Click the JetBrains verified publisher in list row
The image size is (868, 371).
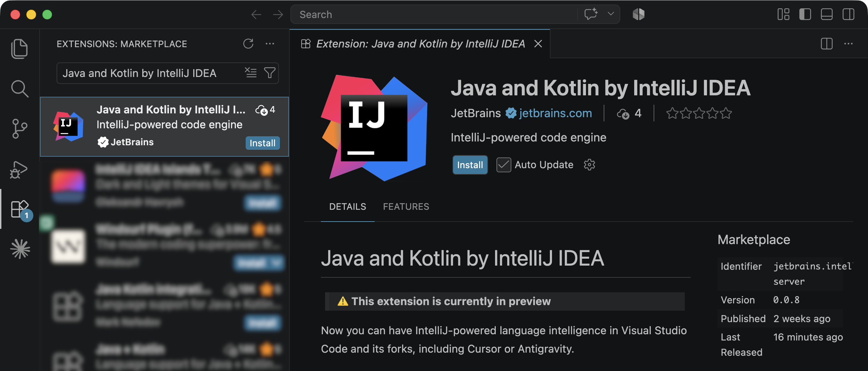[126, 142]
